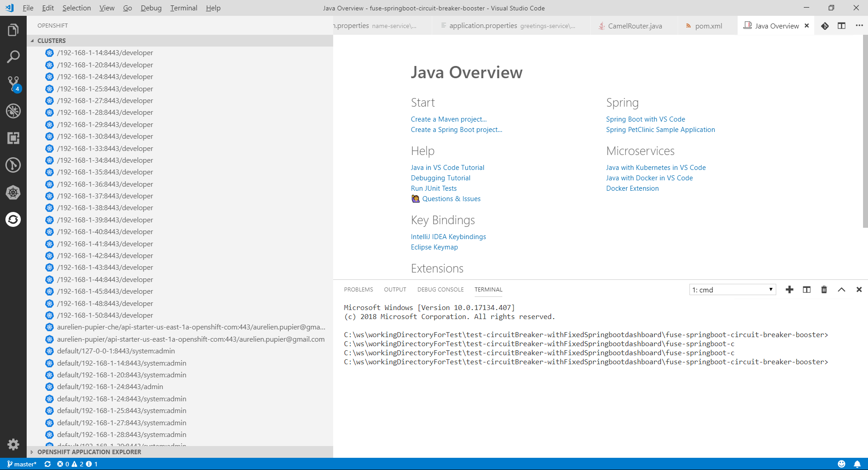Open 'Questions & Issues' link
The width and height of the screenshot is (868, 470).
(x=451, y=199)
